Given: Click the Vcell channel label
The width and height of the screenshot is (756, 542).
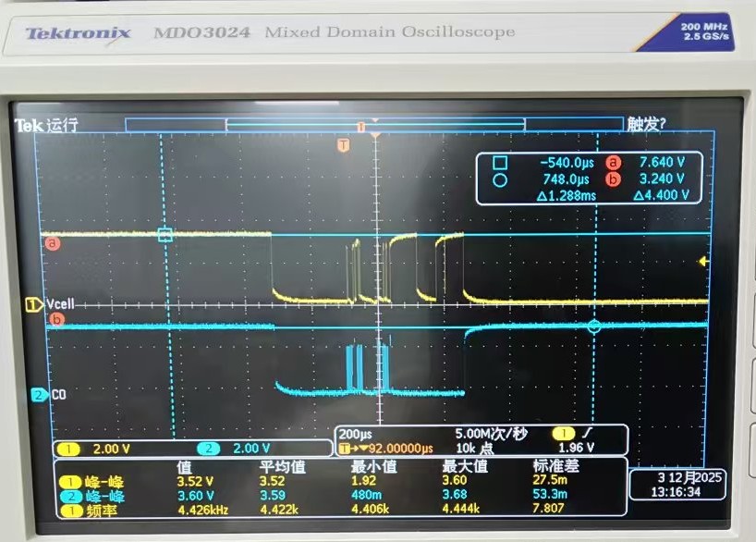Looking at the screenshot, I should [60, 304].
